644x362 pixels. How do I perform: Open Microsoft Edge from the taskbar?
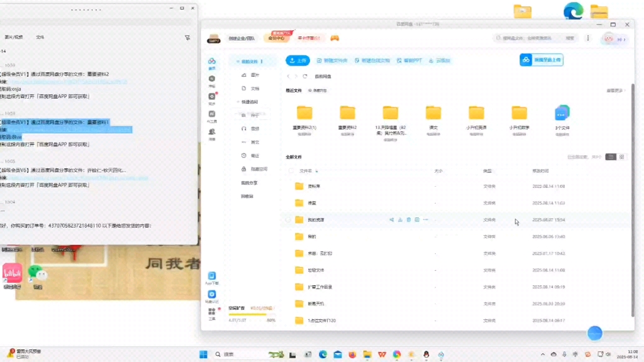(323, 354)
